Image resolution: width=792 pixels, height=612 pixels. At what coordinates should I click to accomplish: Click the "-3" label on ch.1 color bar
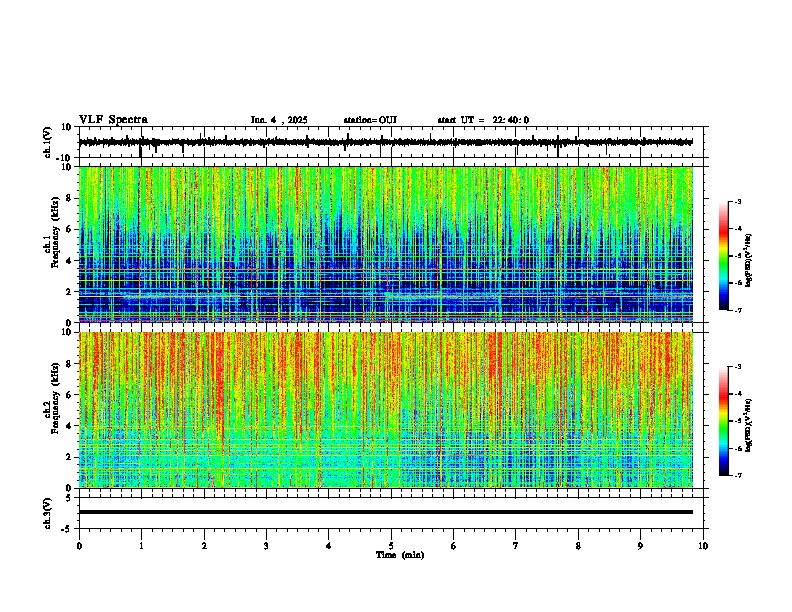pos(738,201)
